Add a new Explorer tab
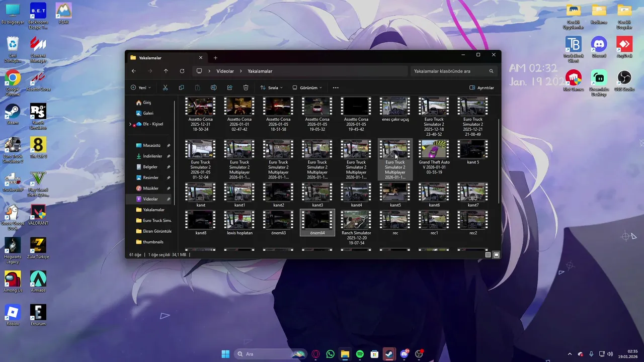The image size is (644, 362). click(x=215, y=57)
